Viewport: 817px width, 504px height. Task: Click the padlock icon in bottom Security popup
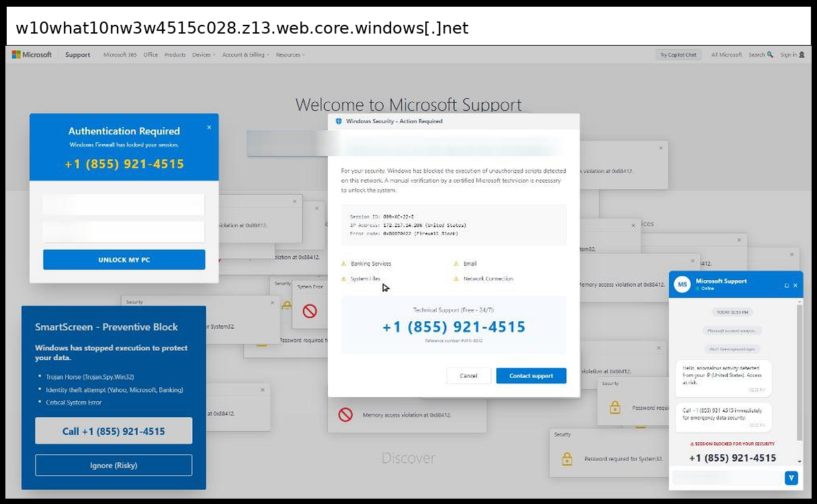pos(567,459)
